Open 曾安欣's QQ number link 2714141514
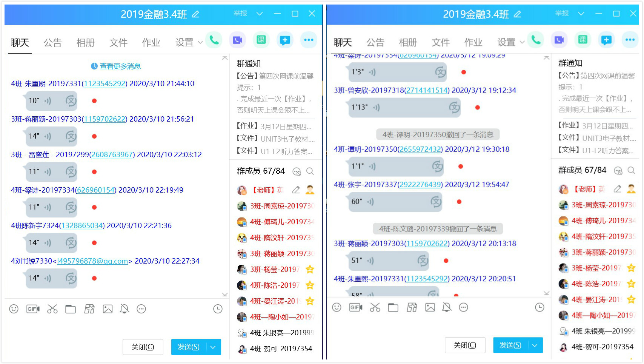This screenshot has width=644, height=364. point(427,91)
